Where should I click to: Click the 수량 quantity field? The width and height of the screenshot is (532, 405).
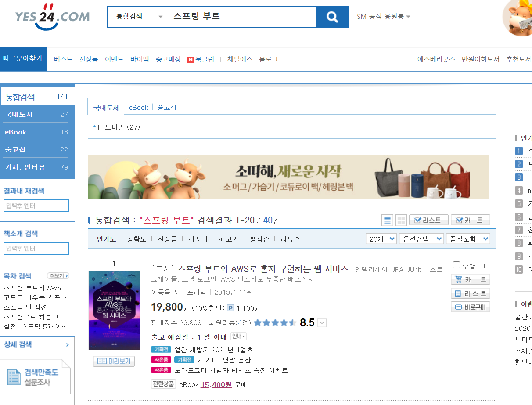[x=484, y=265]
